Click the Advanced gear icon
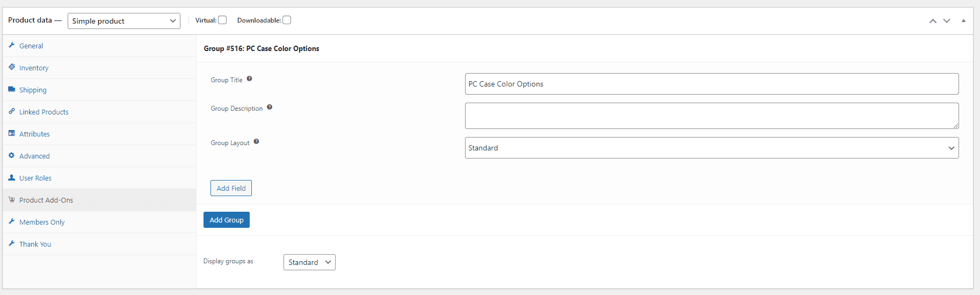Image resolution: width=980 pixels, height=295 pixels. [11, 155]
